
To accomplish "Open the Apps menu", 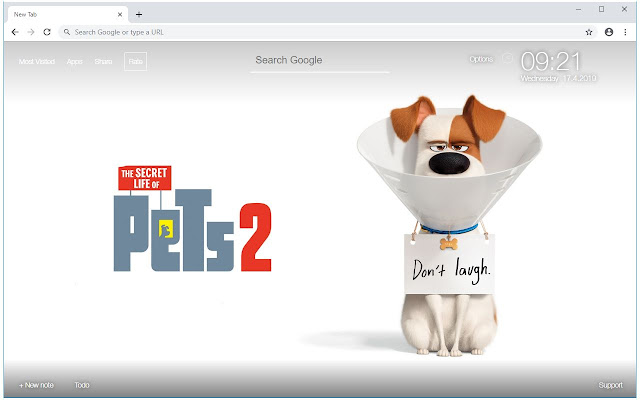I will coord(75,62).
